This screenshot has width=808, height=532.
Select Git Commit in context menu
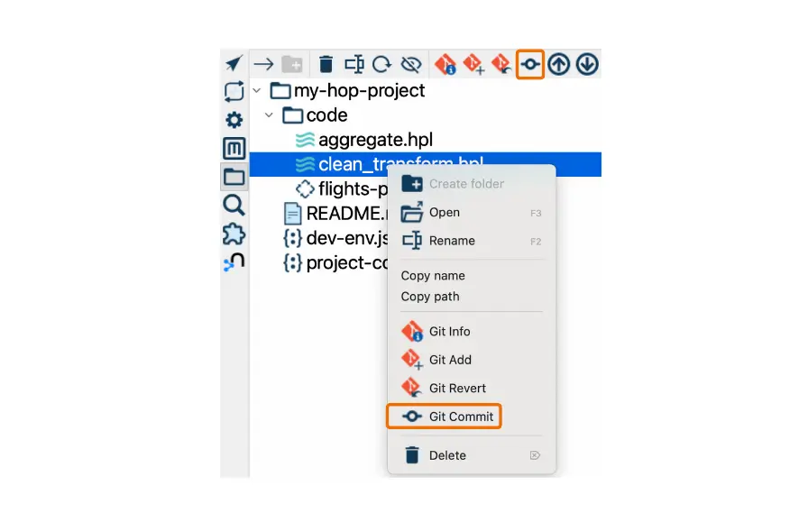(444, 417)
